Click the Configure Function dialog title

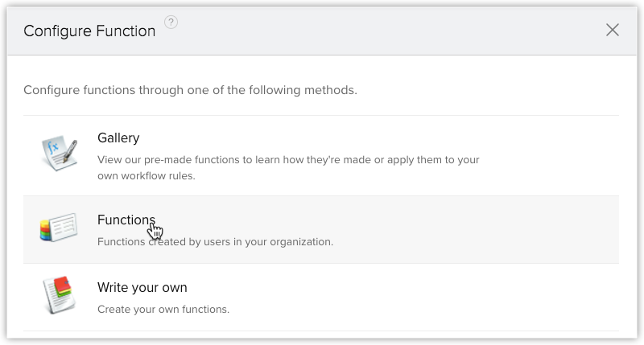pyautogui.click(x=89, y=31)
